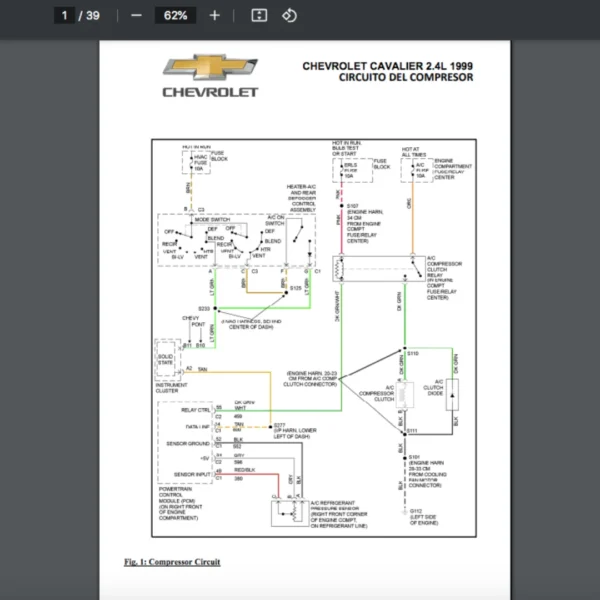This screenshot has height=600, width=600.
Task: Select the current page number field
Action: click(x=64, y=16)
